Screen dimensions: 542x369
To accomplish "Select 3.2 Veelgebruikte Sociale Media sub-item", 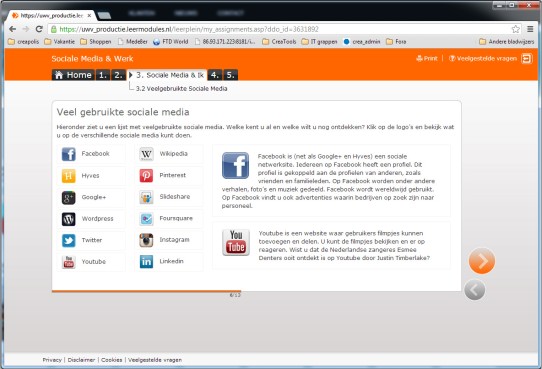I will 181,88.
